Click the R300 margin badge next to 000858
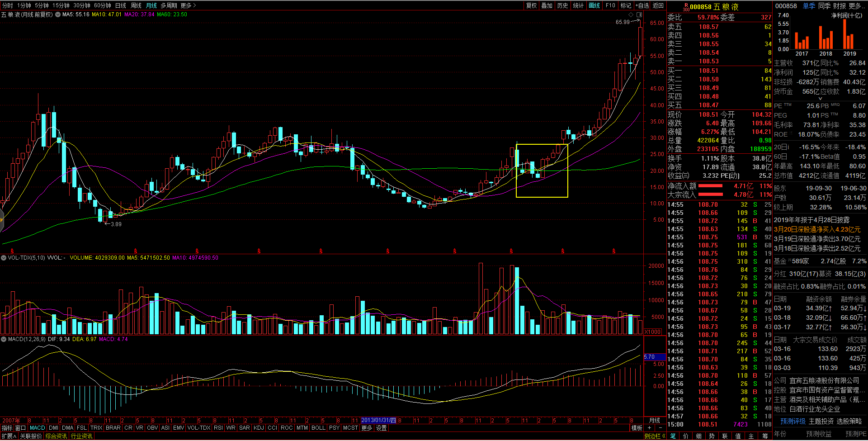The image size is (868, 441). pyautogui.click(x=686, y=7)
